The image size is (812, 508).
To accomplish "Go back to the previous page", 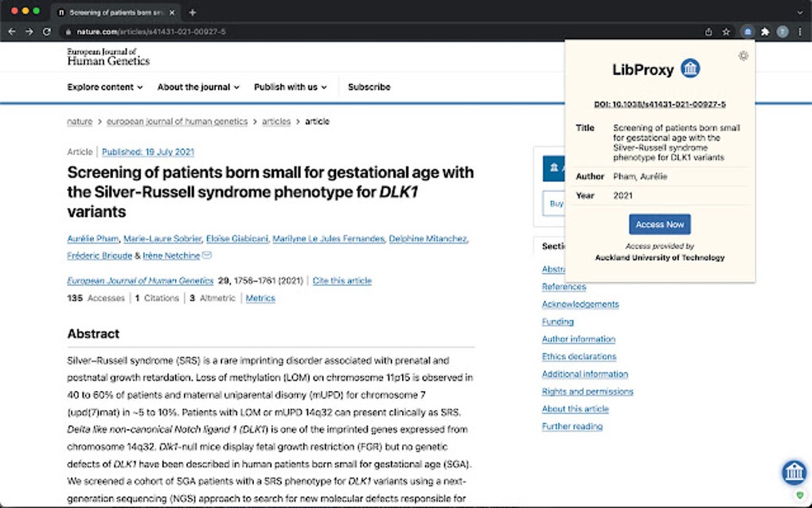I will (x=11, y=32).
